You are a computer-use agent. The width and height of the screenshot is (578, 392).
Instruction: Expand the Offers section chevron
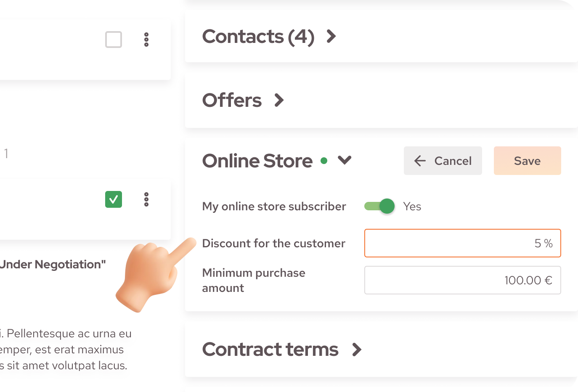tap(278, 100)
